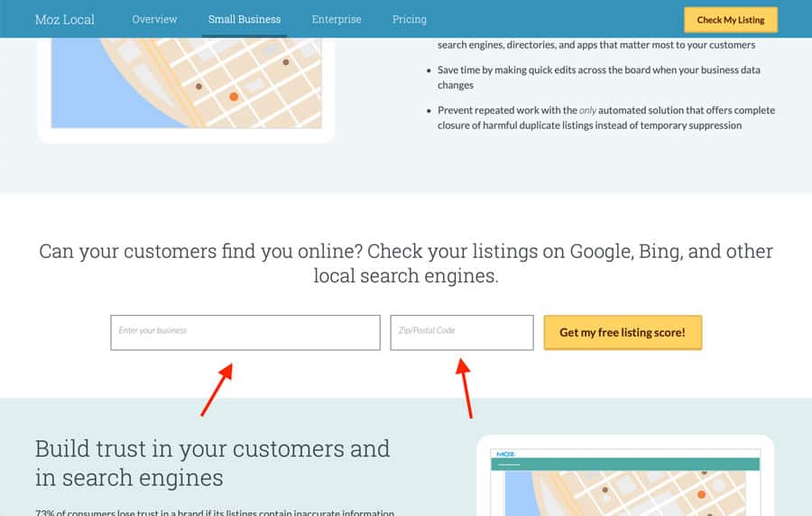812x516 pixels.
Task: Click the orange marker on the top-left map
Action: click(234, 96)
